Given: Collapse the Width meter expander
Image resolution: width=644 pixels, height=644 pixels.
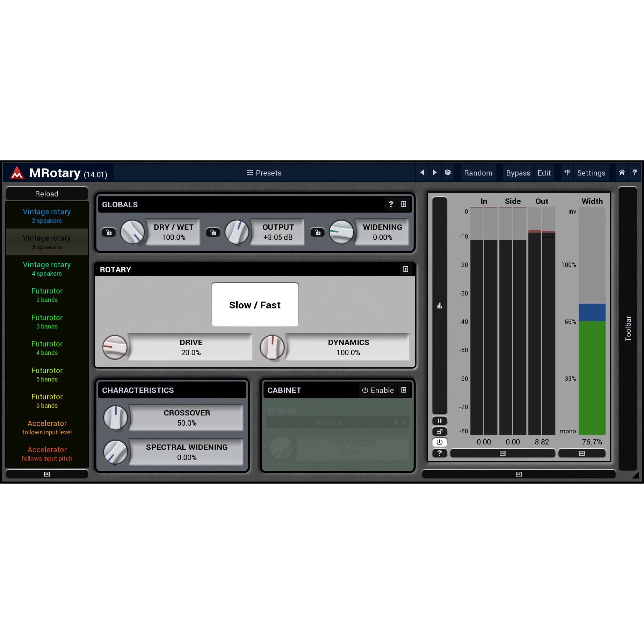Looking at the screenshot, I should click(x=582, y=453).
